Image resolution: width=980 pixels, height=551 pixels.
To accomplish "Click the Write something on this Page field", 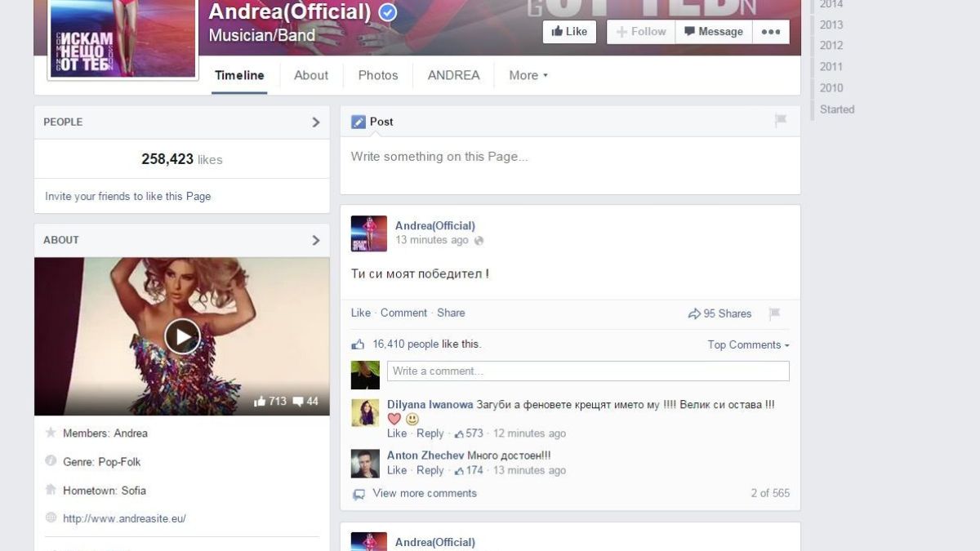I will (570, 165).
